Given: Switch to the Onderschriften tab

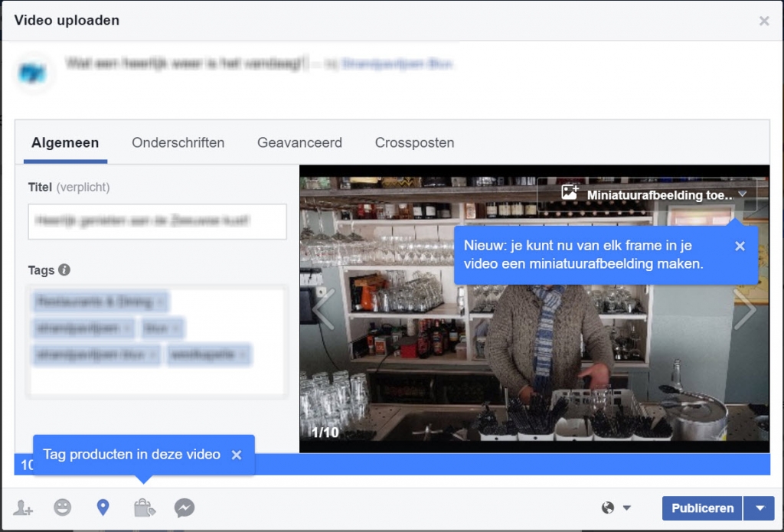Looking at the screenshot, I should 178,143.
